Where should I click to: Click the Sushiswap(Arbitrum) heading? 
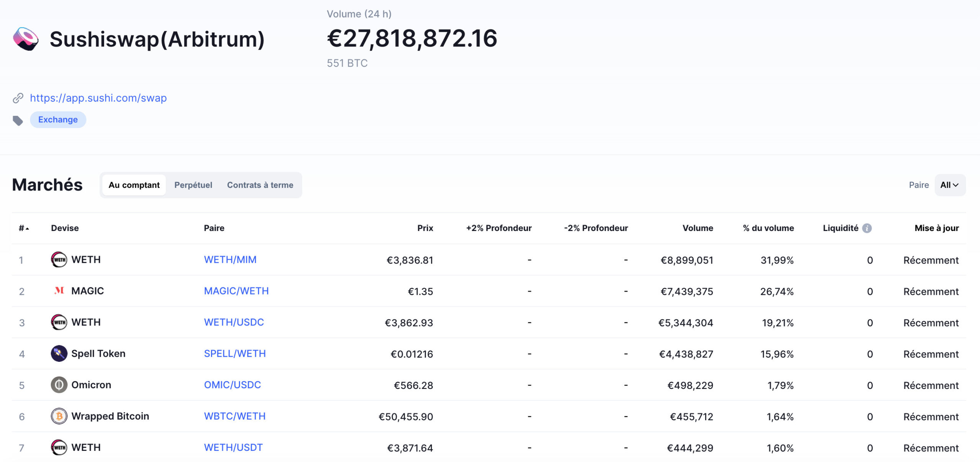click(x=157, y=39)
